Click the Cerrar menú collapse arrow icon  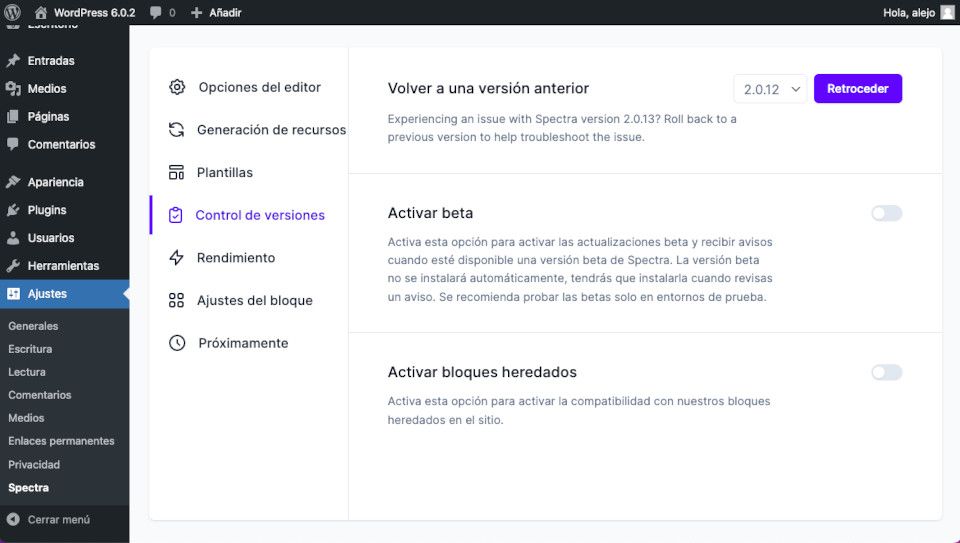point(13,519)
